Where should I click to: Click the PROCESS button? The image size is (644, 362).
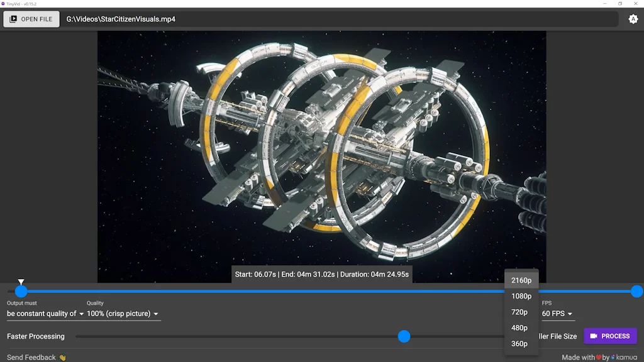pos(610,336)
